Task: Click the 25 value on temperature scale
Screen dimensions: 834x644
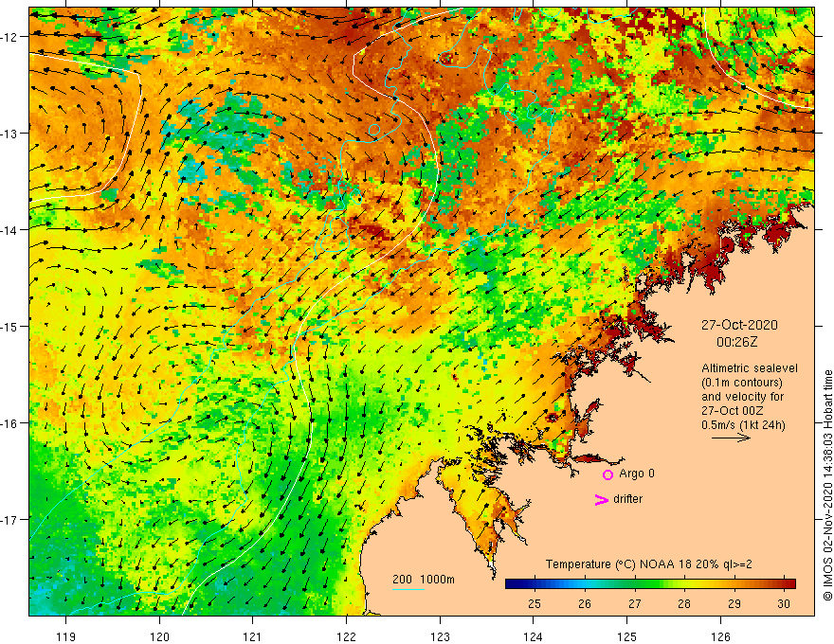Action: pos(535,603)
